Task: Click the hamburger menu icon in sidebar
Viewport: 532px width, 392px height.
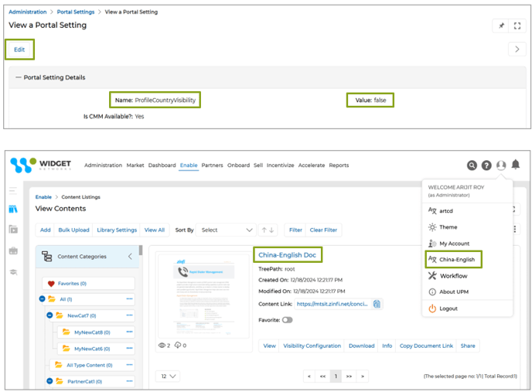Action: tap(13, 190)
